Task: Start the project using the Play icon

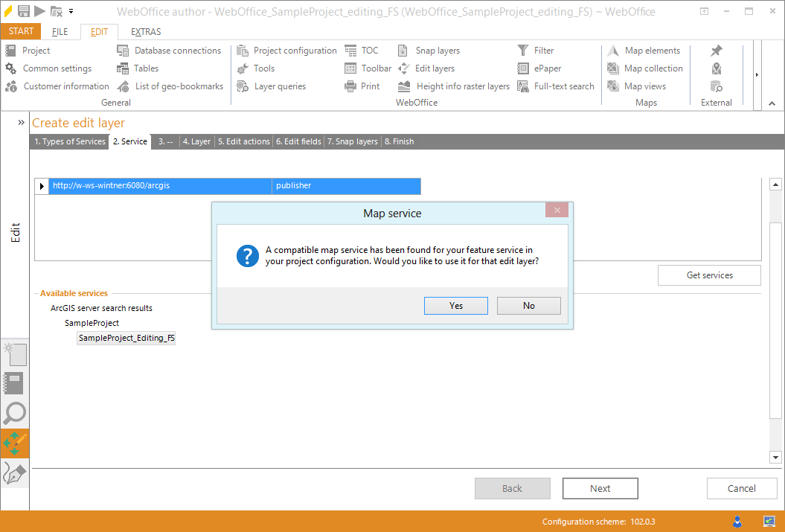Action: pyautogui.click(x=39, y=11)
